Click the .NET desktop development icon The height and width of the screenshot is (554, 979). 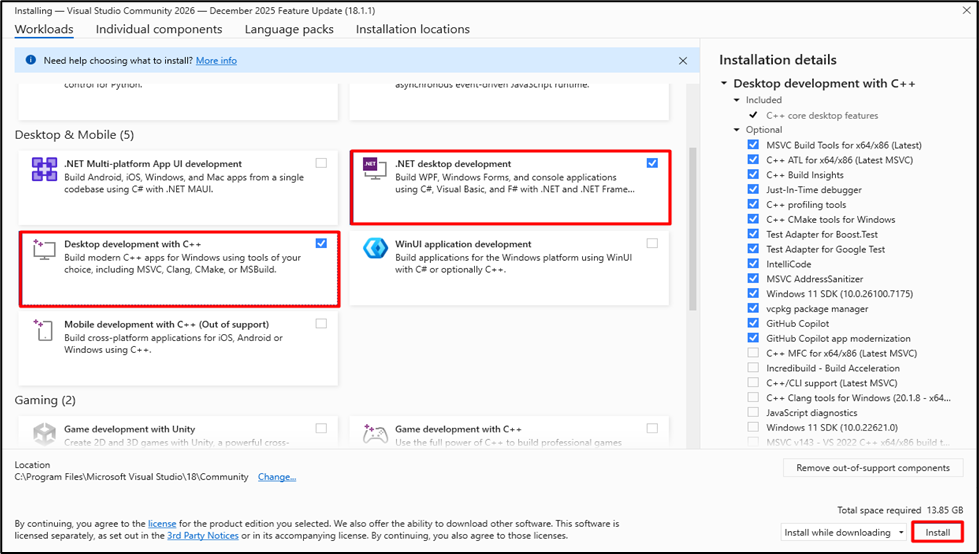pos(375,169)
